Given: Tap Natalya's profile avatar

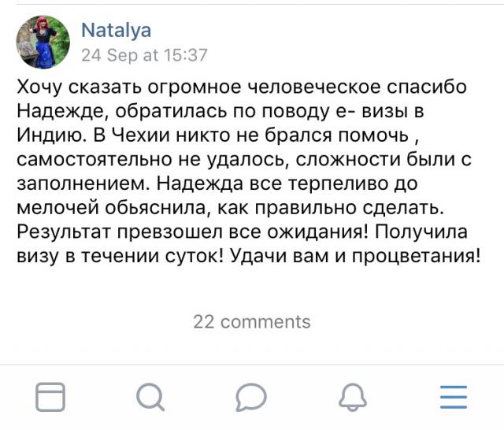Looking at the screenshot, I should [x=43, y=43].
